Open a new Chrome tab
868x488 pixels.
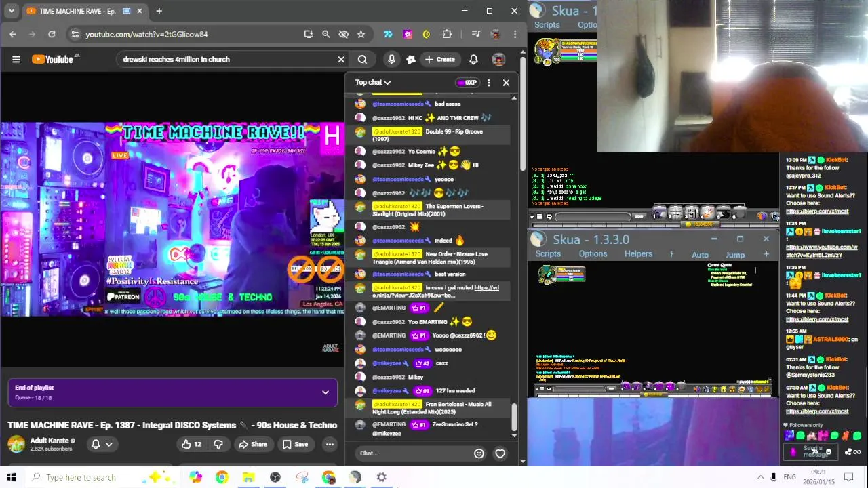click(x=159, y=11)
